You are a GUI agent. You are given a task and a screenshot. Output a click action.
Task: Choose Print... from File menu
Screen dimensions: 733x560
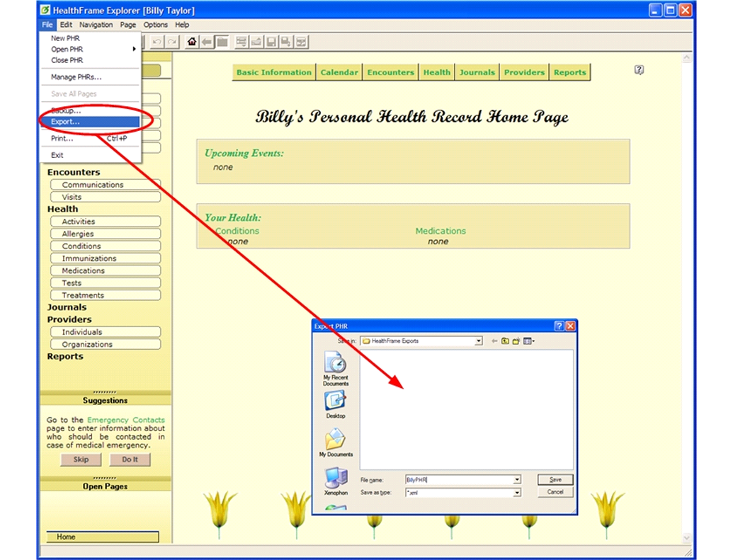coord(90,138)
